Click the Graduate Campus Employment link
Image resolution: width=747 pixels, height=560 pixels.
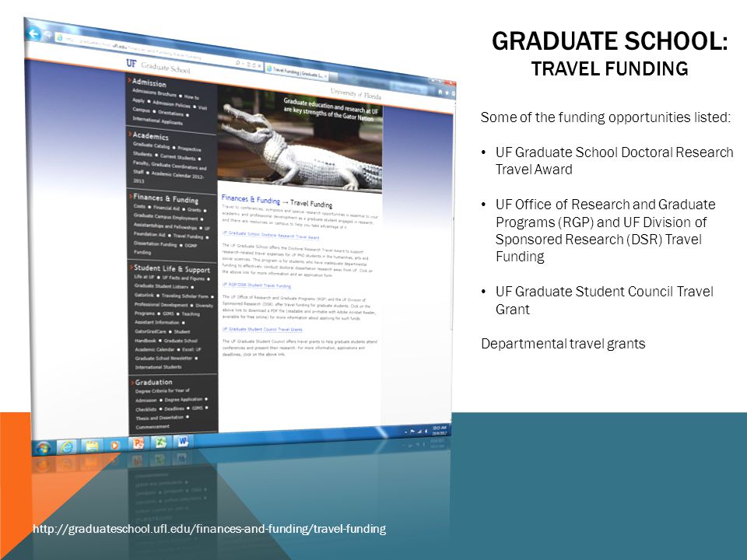click(166, 217)
